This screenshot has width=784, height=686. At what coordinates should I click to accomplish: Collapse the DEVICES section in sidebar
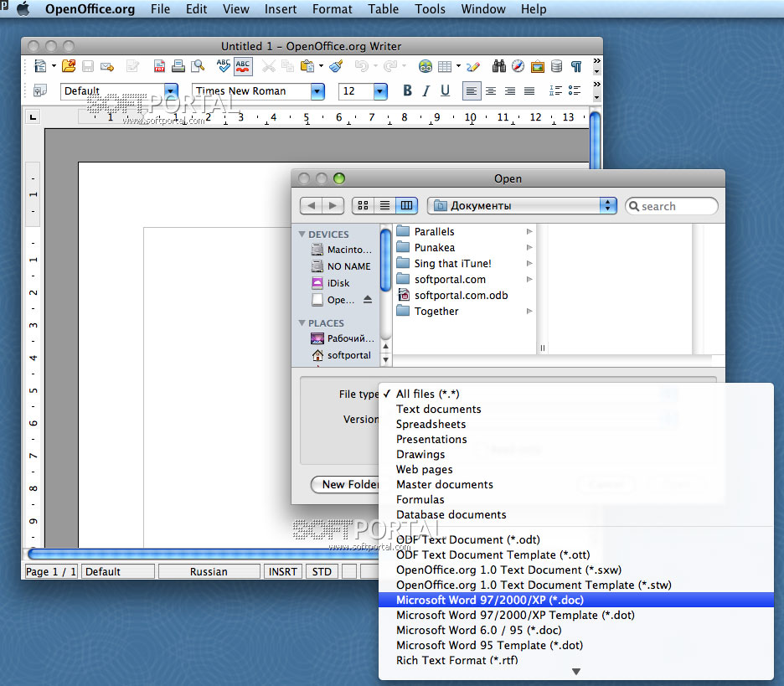(302, 234)
